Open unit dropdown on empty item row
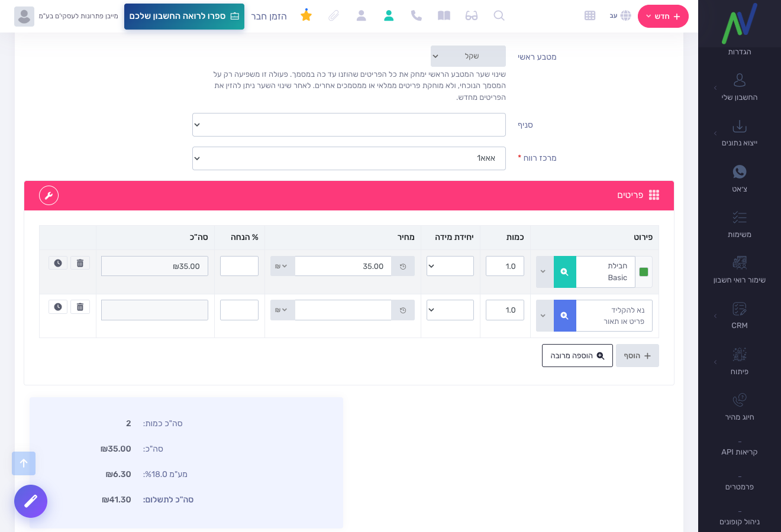Screen dimensions: 781x532 450,310
